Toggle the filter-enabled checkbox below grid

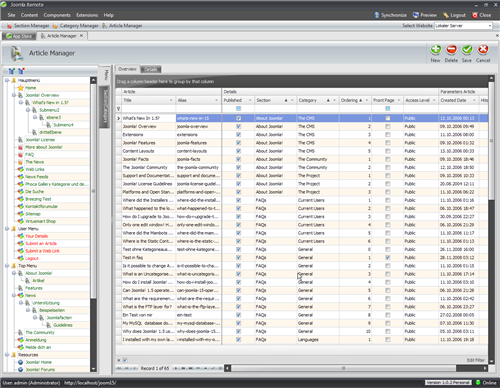(x=125, y=360)
